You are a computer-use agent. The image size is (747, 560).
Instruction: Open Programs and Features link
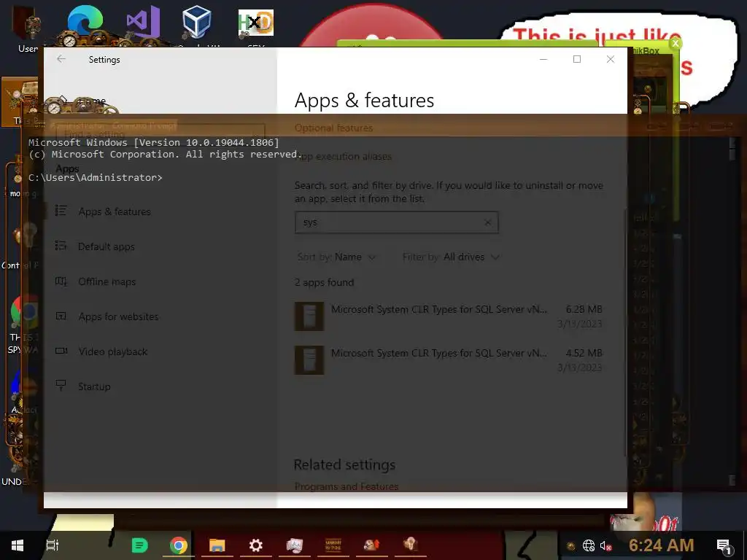(x=347, y=486)
